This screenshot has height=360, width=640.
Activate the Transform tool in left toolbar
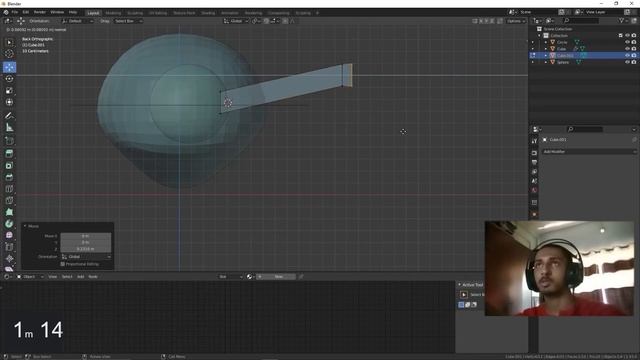(x=9, y=102)
